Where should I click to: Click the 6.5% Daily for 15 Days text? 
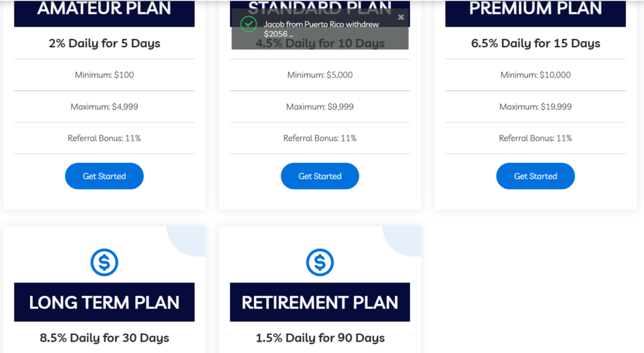pyautogui.click(x=535, y=43)
